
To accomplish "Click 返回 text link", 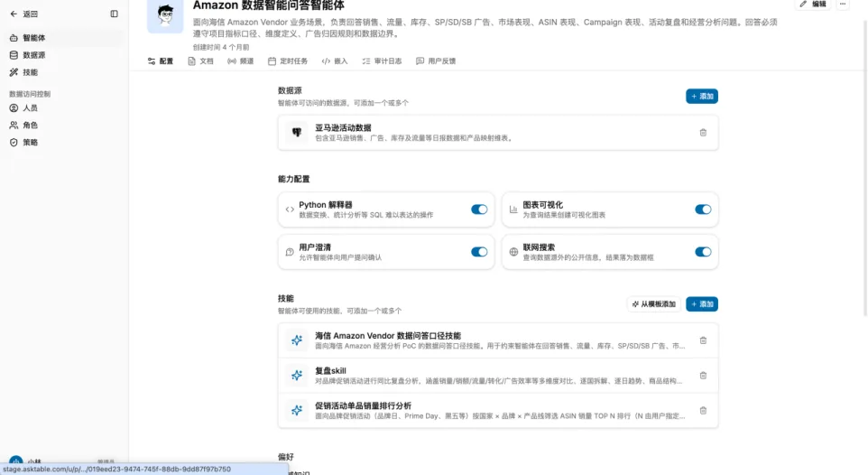I will pos(31,14).
